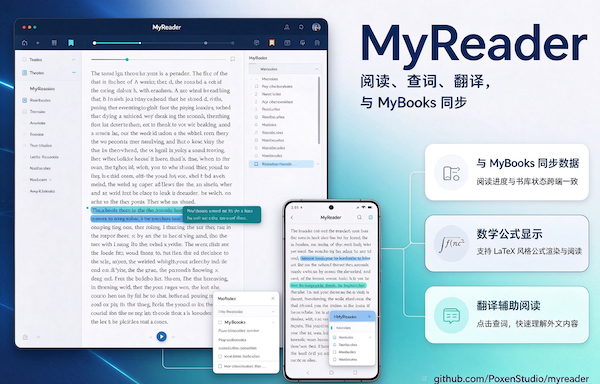
Task: Tap the search icon in phone header
Action: tap(359, 217)
